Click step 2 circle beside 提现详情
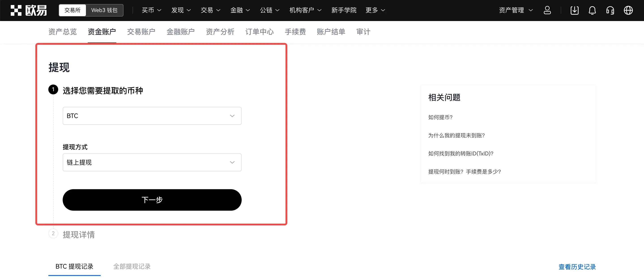This screenshot has height=280, width=644. tap(53, 234)
